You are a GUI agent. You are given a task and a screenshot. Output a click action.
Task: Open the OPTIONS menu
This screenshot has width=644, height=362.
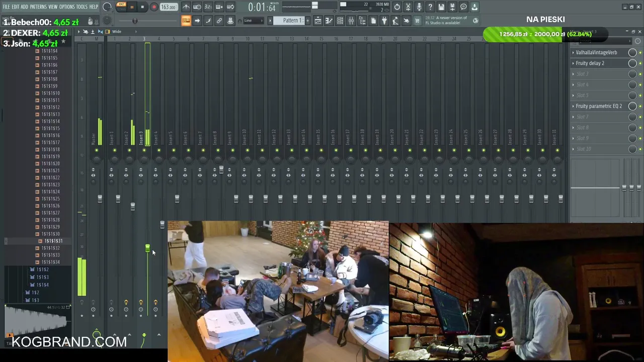pos(67,7)
